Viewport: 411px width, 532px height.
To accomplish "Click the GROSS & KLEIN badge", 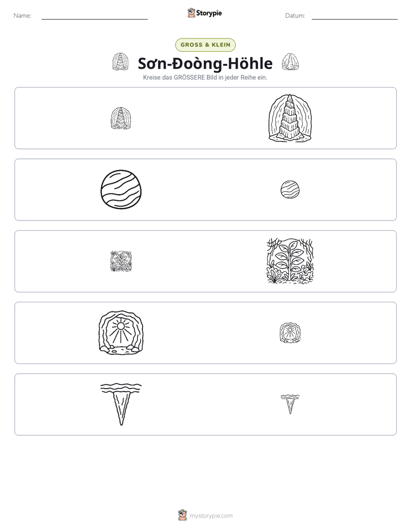I will click(205, 45).
